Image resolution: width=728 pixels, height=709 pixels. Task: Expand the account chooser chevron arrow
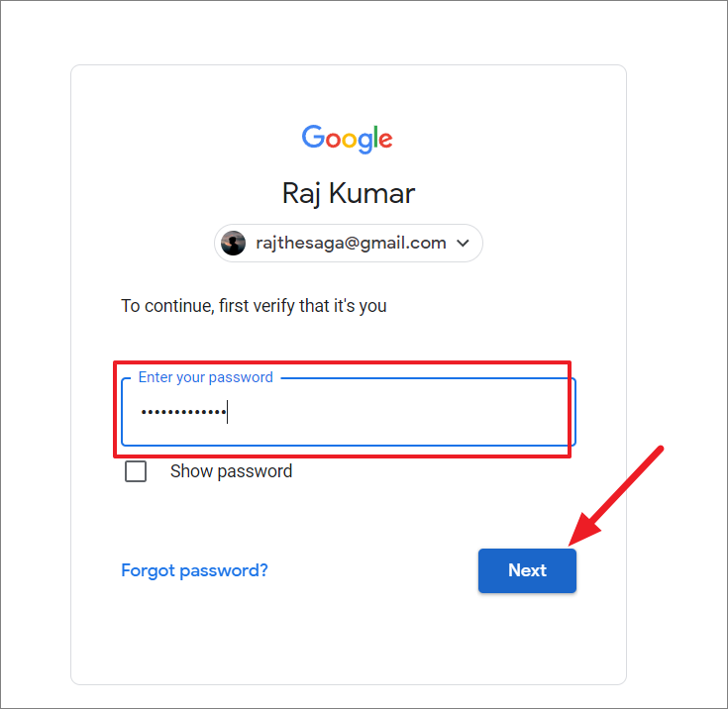click(463, 243)
